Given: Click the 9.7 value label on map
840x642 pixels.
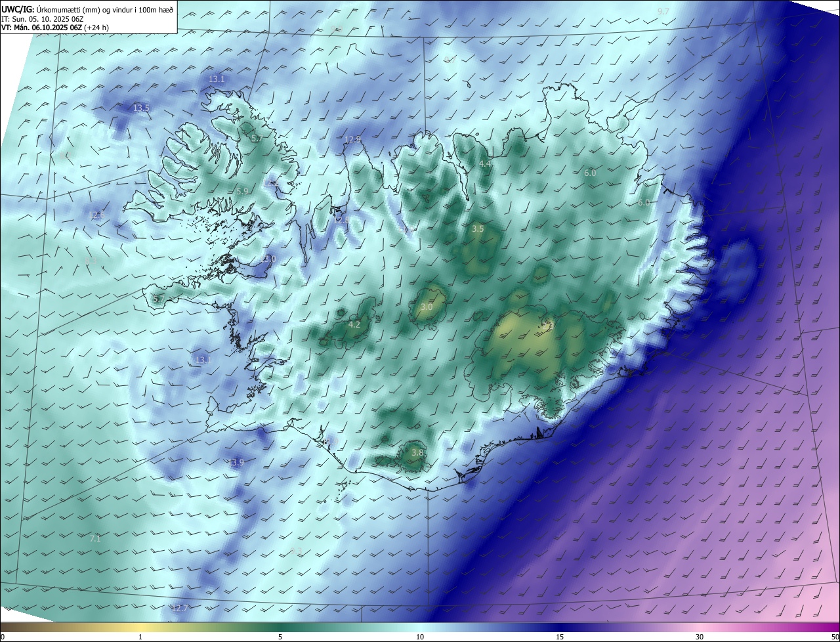Looking at the screenshot, I should 663,12.
